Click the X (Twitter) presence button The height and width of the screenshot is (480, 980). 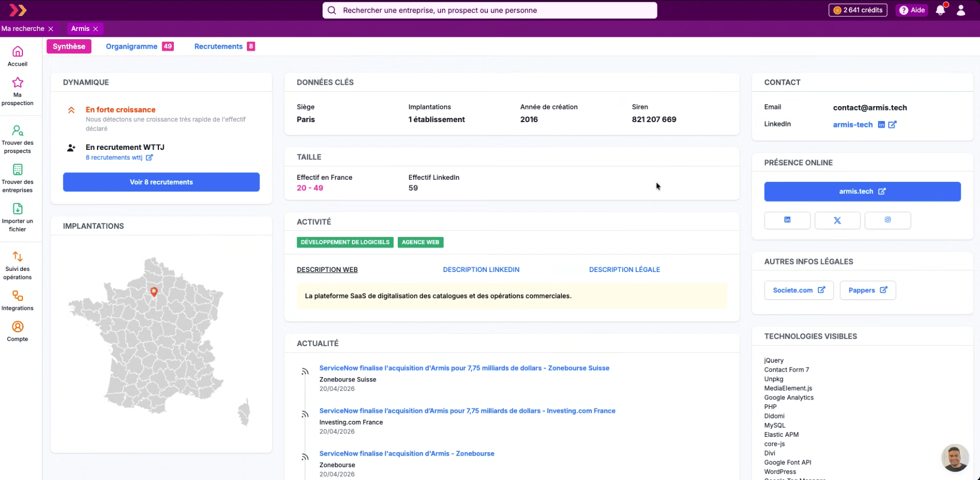(837, 220)
